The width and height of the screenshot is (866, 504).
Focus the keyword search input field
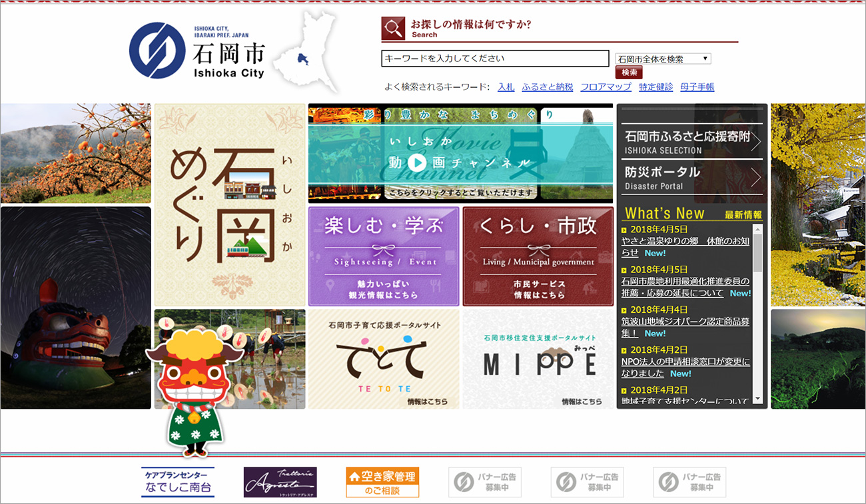point(495,59)
